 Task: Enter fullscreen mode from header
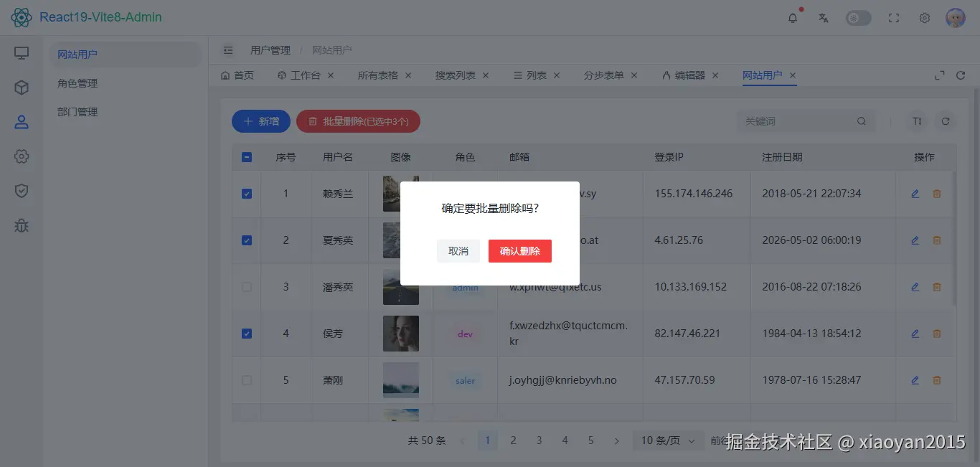pos(894,18)
